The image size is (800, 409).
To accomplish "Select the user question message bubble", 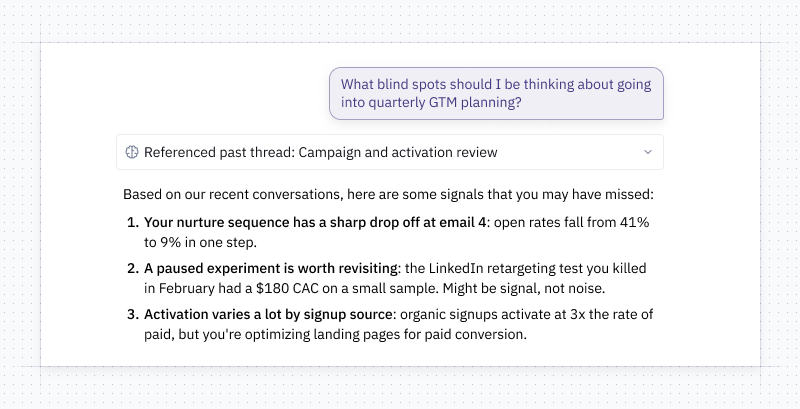I will (x=496, y=94).
